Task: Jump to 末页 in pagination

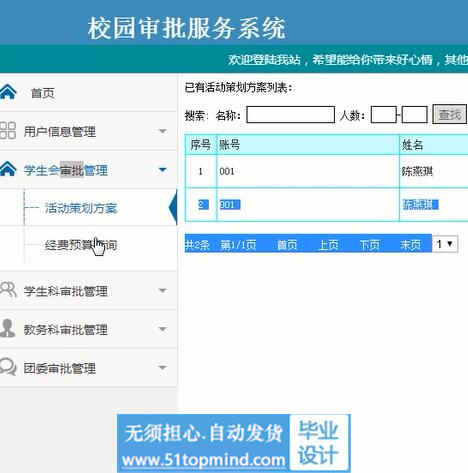Action: tap(410, 245)
